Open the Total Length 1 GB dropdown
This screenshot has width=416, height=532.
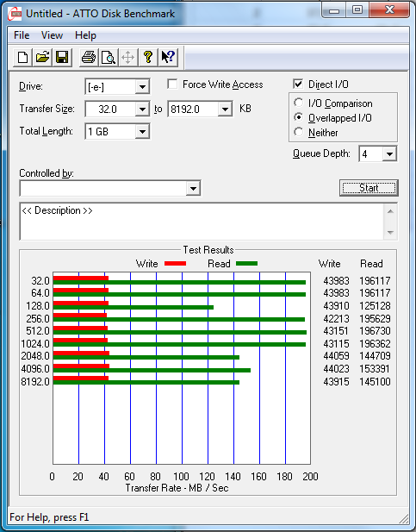click(142, 132)
